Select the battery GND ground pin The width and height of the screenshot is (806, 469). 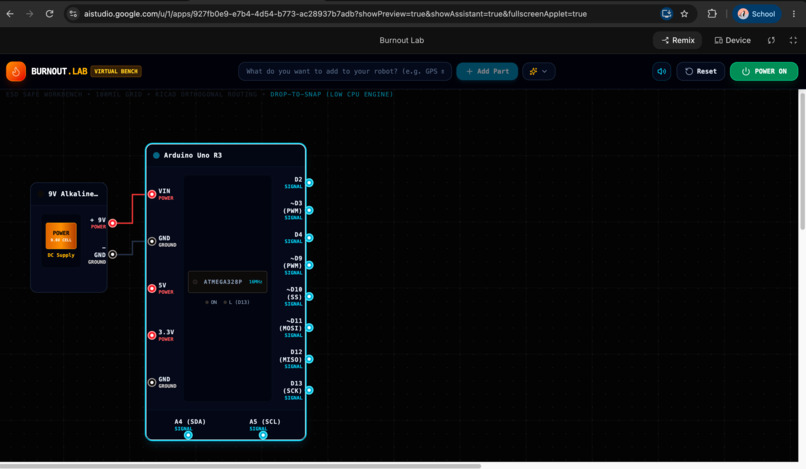[x=113, y=255]
